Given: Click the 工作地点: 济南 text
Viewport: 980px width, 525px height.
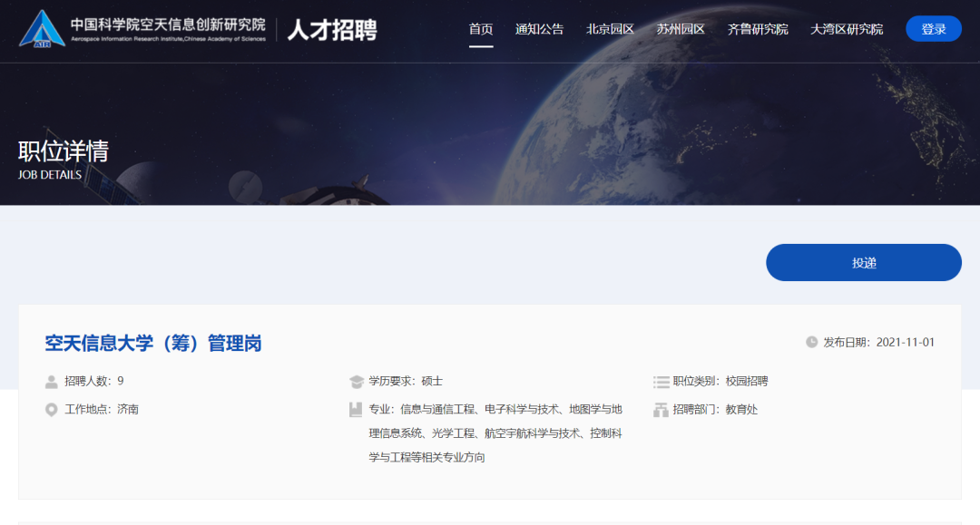Looking at the screenshot, I should click(102, 410).
